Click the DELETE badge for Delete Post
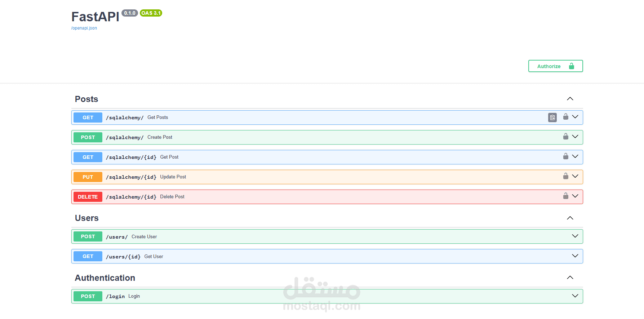Viewport: 644px width, 319px height. [x=88, y=197]
